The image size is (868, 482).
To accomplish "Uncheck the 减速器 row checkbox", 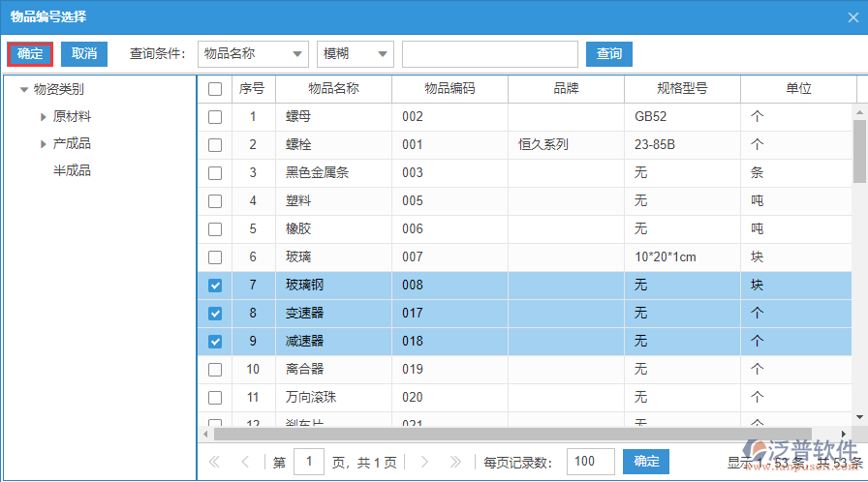I will click(215, 342).
